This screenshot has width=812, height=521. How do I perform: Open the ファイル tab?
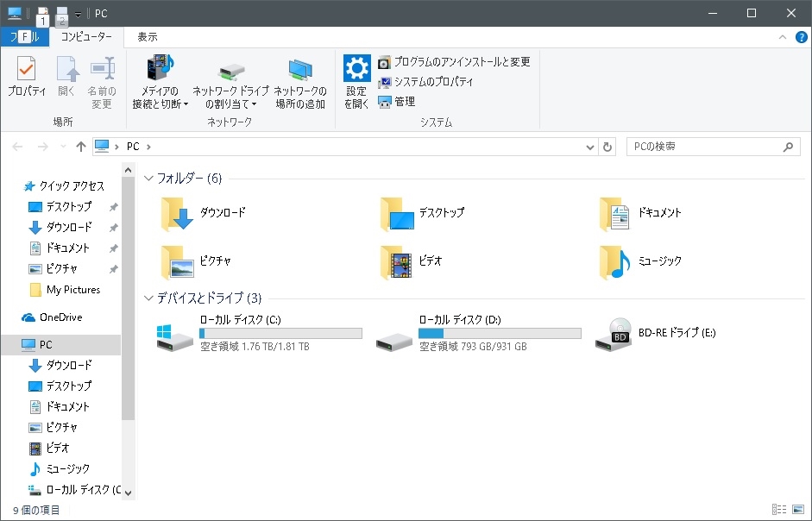(x=24, y=37)
